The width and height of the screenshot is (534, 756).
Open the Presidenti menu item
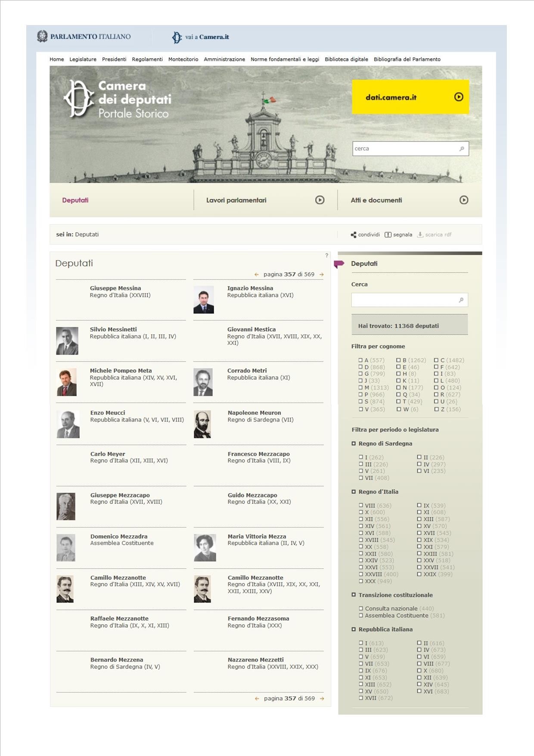coord(114,59)
